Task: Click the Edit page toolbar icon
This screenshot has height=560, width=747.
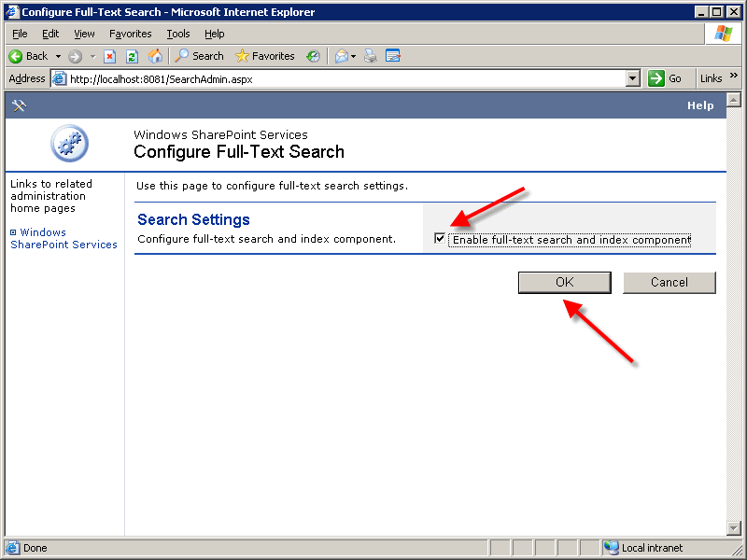Action: point(393,56)
